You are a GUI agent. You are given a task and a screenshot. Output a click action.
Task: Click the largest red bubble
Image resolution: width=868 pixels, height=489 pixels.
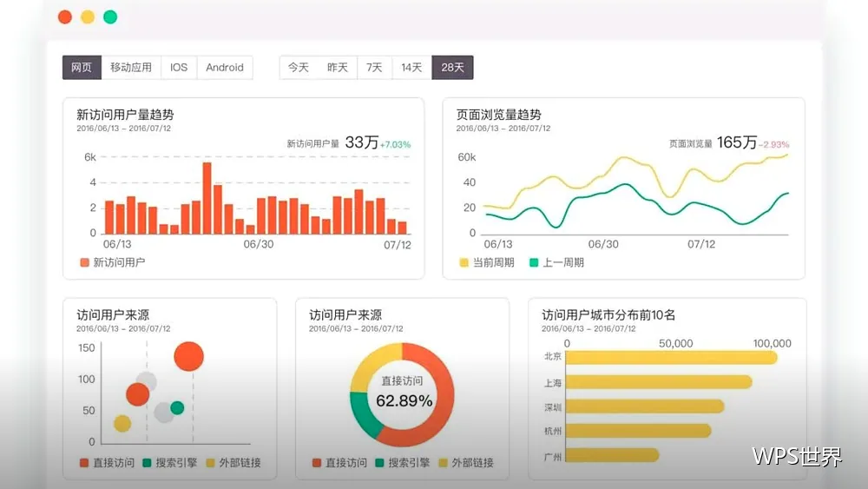point(188,356)
